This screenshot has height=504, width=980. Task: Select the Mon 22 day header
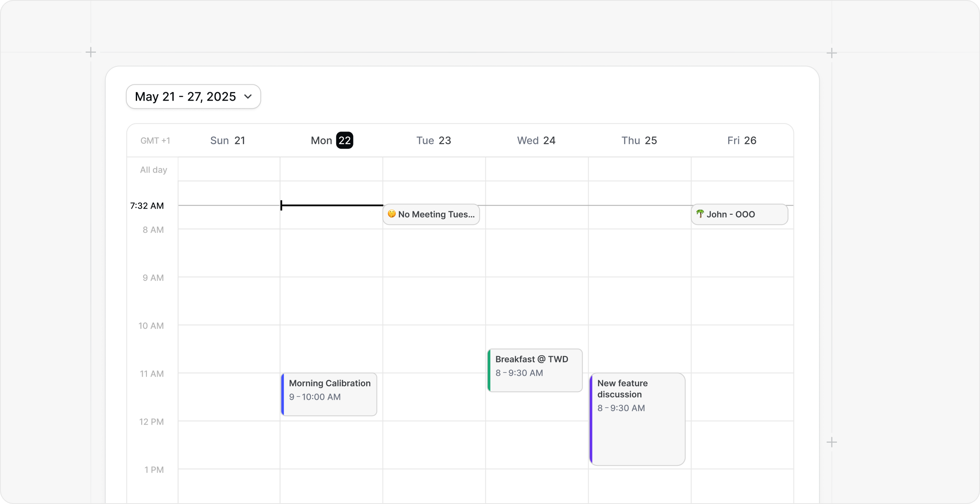click(332, 141)
